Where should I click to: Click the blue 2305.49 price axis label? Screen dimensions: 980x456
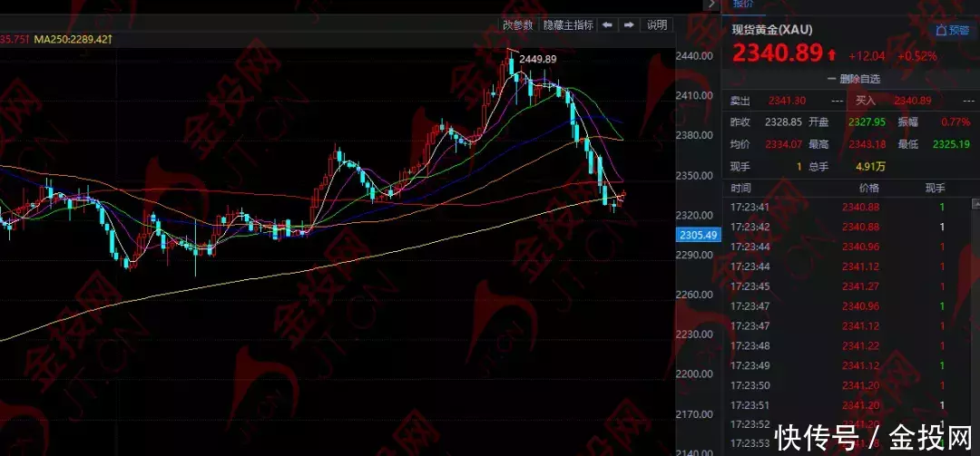tap(698, 235)
